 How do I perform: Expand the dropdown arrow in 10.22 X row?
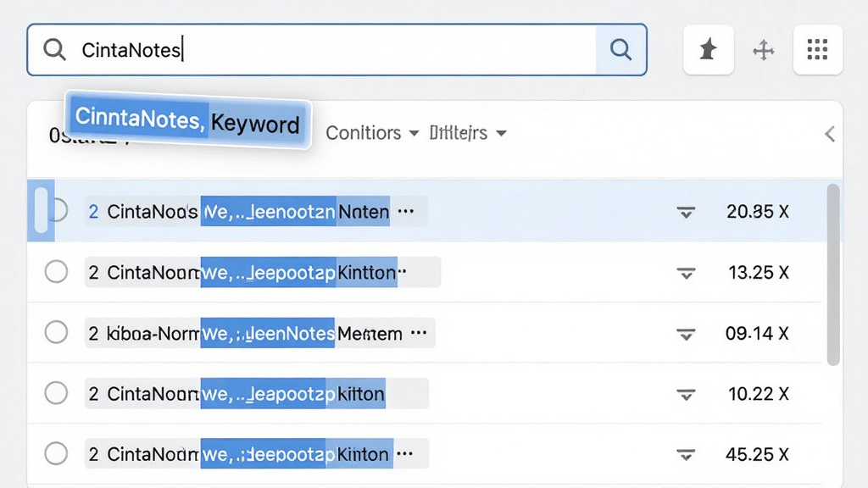coord(686,395)
